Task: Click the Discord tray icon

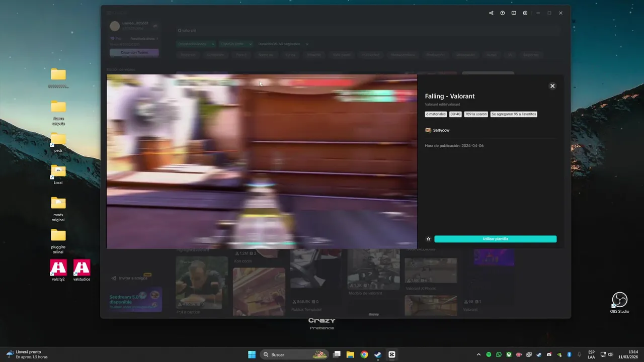Action: [549, 354]
